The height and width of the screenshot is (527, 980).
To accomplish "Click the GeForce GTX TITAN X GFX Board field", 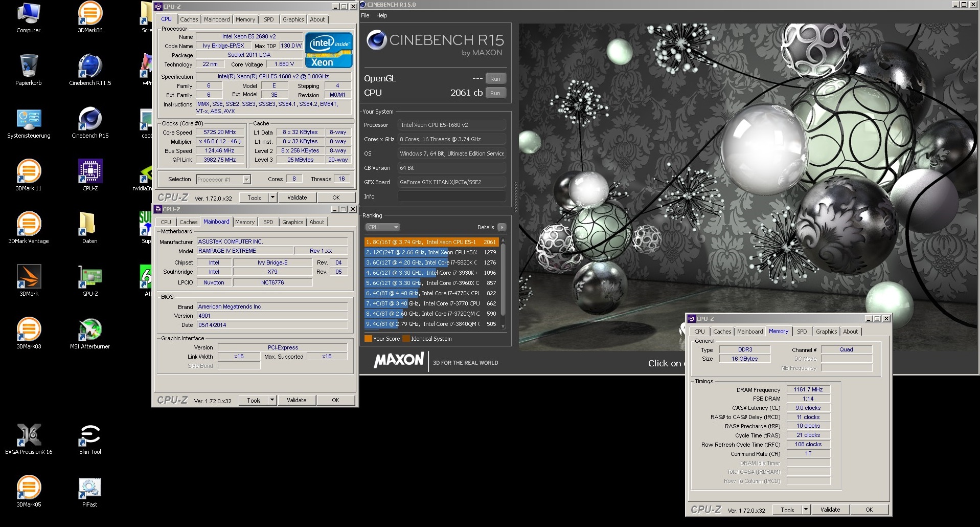I will tap(452, 182).
